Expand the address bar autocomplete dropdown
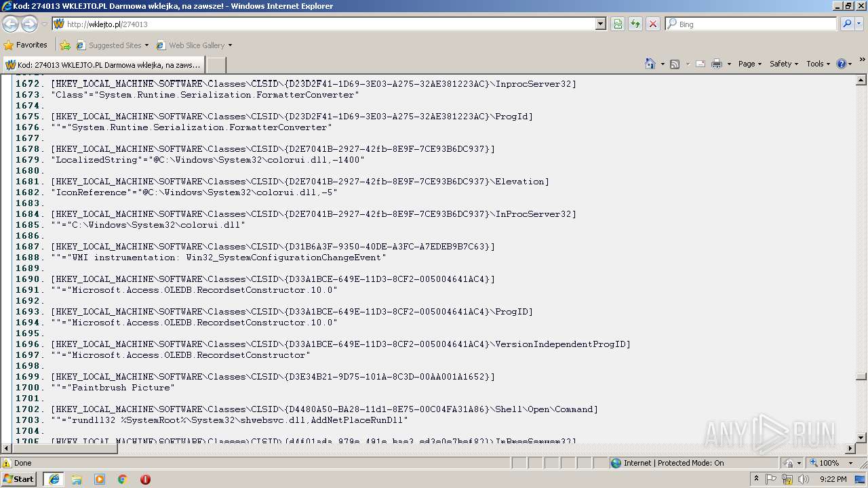The width and height of the screenshot is (868, 488). tap(600, 24)
